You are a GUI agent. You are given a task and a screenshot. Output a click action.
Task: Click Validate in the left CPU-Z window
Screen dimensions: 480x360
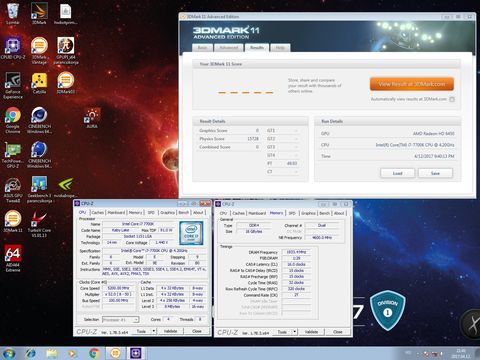[x=170, y=331]
